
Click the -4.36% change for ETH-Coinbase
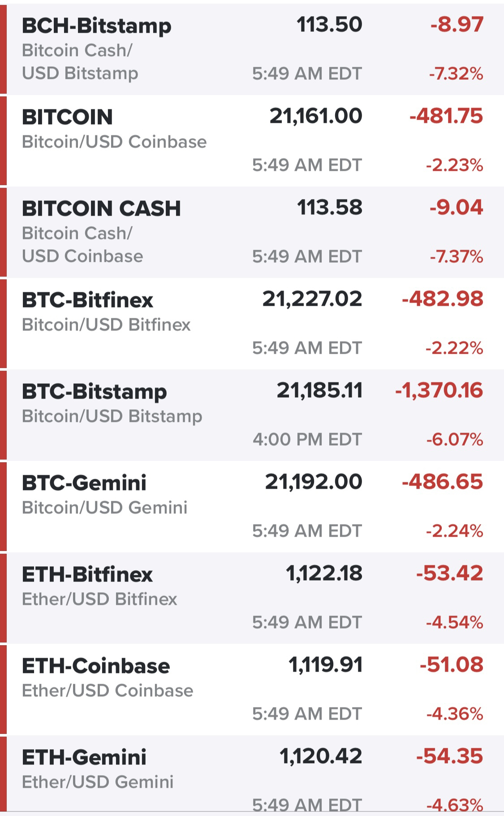[454, 714]
